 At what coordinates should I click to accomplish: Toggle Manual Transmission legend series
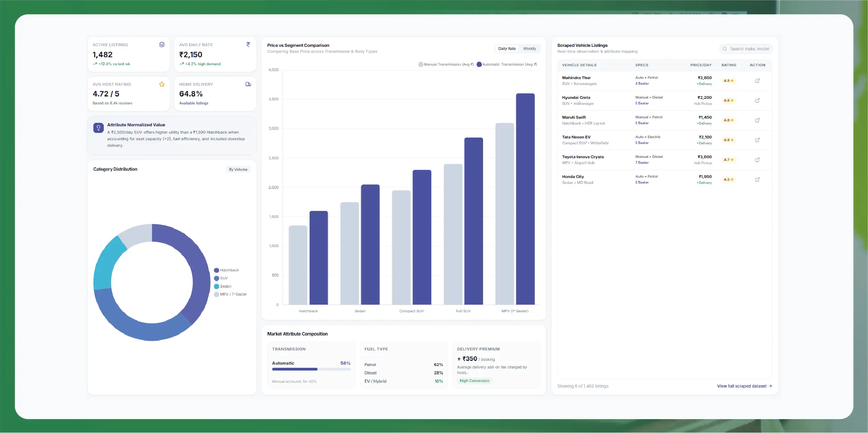coord(446,65)
